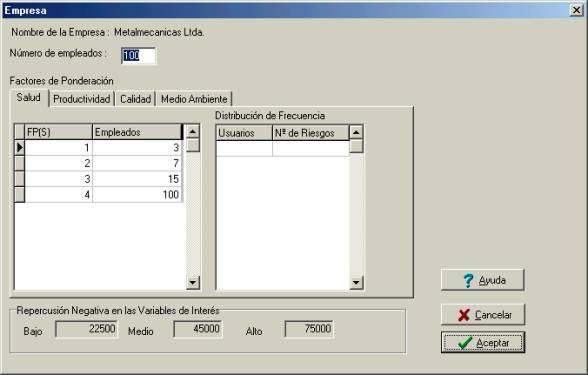Screen dimensions: 588x375
Task: Click company name Metalmecanicas Ltda.
Action: [159, 33]
